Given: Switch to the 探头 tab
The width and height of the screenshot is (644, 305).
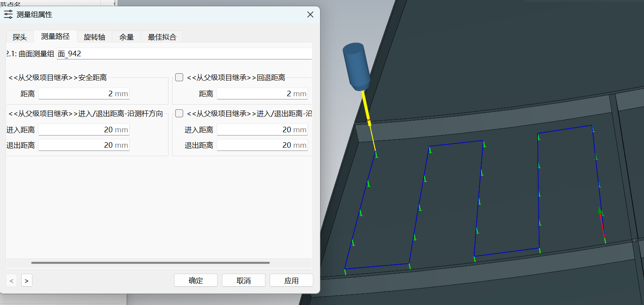Looking at the screenshot, I should [x=20, y=37].
